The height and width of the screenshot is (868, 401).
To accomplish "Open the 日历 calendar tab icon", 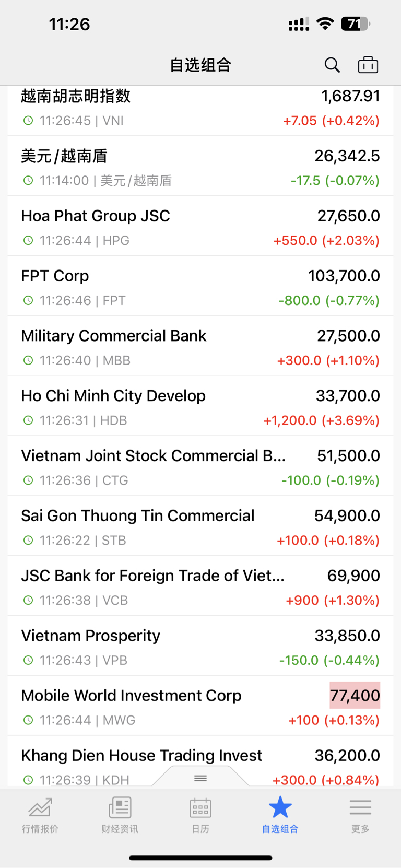I will point(200,807).
